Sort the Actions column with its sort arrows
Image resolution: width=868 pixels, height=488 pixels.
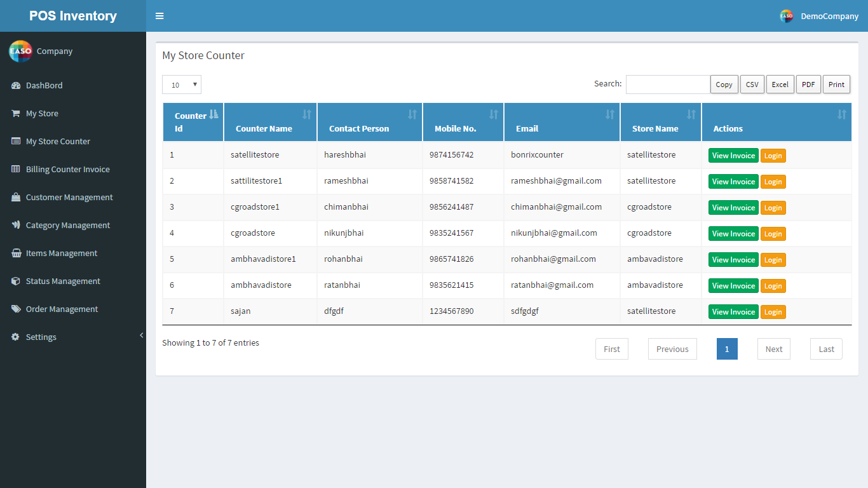[x=842, y=114]
